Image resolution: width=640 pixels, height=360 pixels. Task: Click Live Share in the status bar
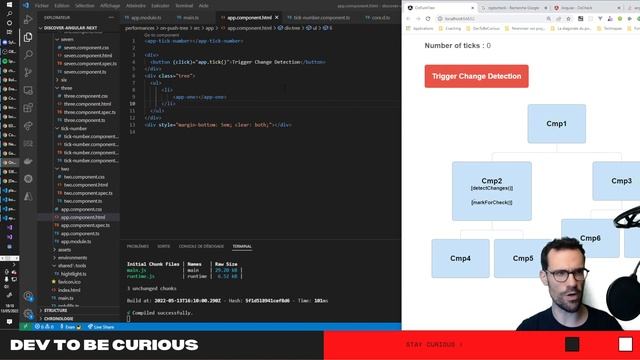(x=101, y=327)
